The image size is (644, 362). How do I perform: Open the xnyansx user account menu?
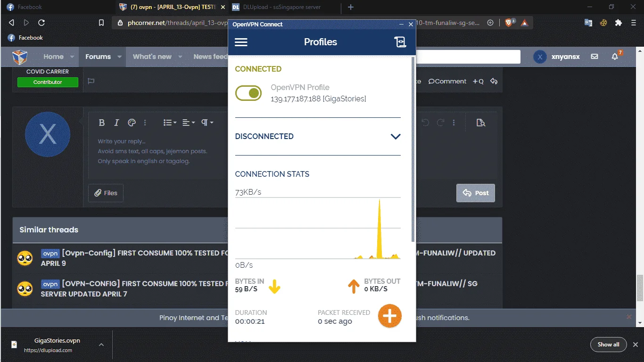(556, 57)
